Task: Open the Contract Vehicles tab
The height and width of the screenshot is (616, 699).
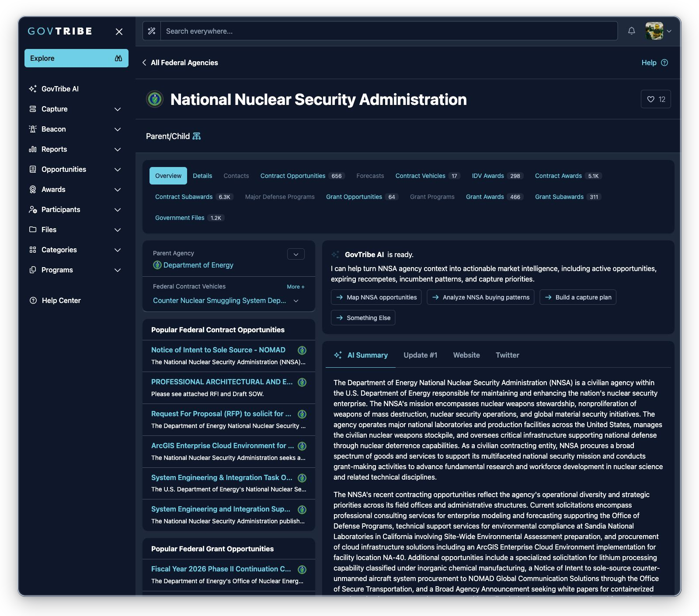Action: pyautogui.click(x=428, y=176)
